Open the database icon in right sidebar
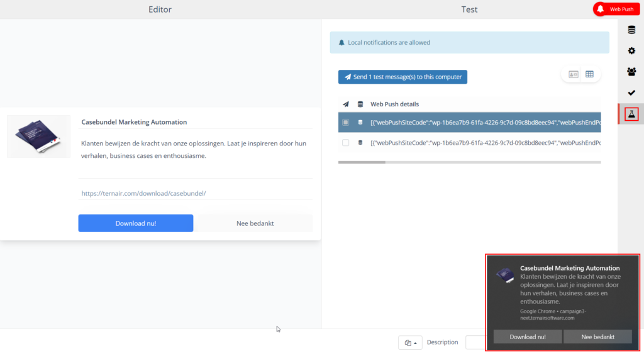Screen dimensions: 644x353 [631, 30]
